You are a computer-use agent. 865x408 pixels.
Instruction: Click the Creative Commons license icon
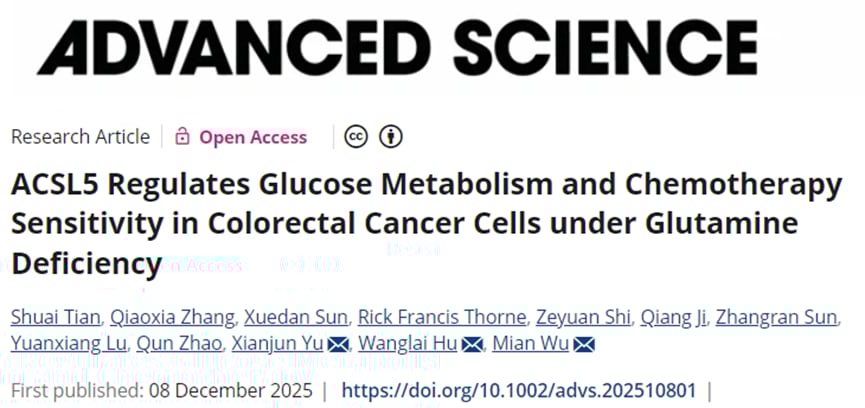355,137
